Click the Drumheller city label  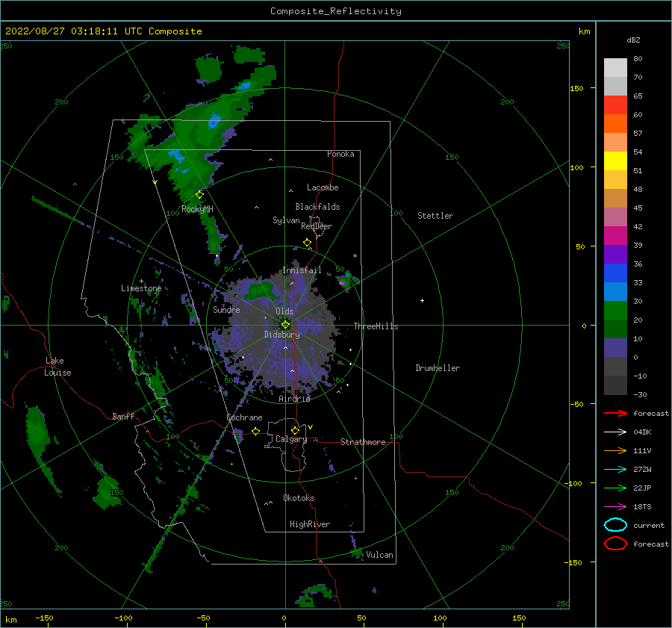coord(438,368)
